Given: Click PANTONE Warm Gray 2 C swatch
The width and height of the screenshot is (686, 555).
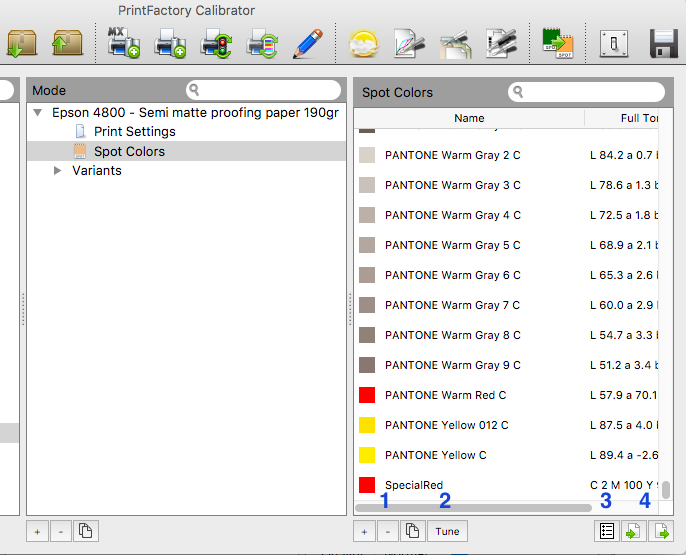Looking at the screenshot, I should pos(367,155).
